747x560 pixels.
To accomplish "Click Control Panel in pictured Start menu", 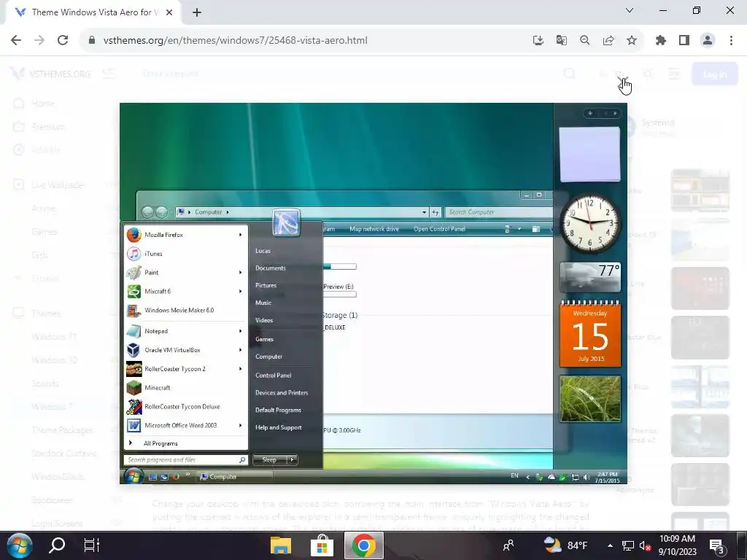I will (274, 376).
